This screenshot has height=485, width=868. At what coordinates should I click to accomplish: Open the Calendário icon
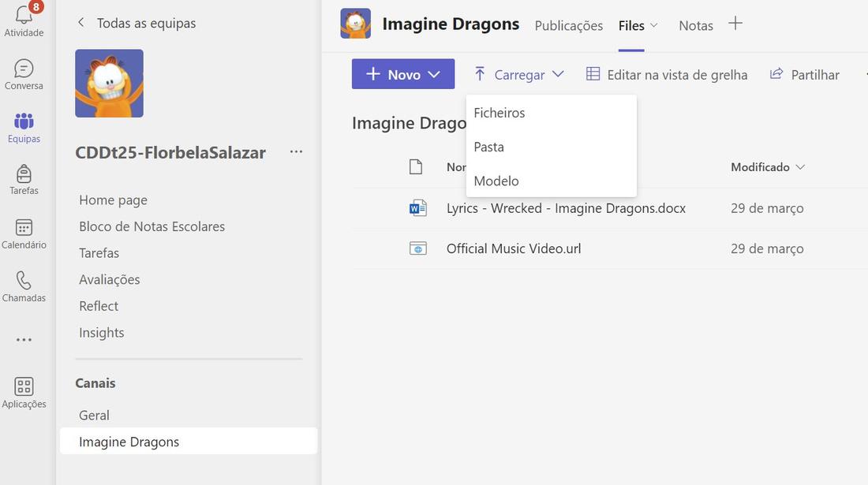(24, 228)
